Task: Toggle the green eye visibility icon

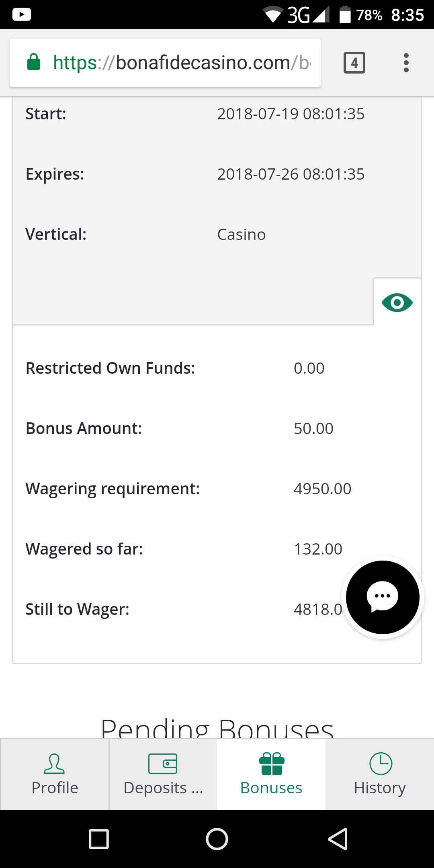Action: pyautogui.click(x=397, y=303)
